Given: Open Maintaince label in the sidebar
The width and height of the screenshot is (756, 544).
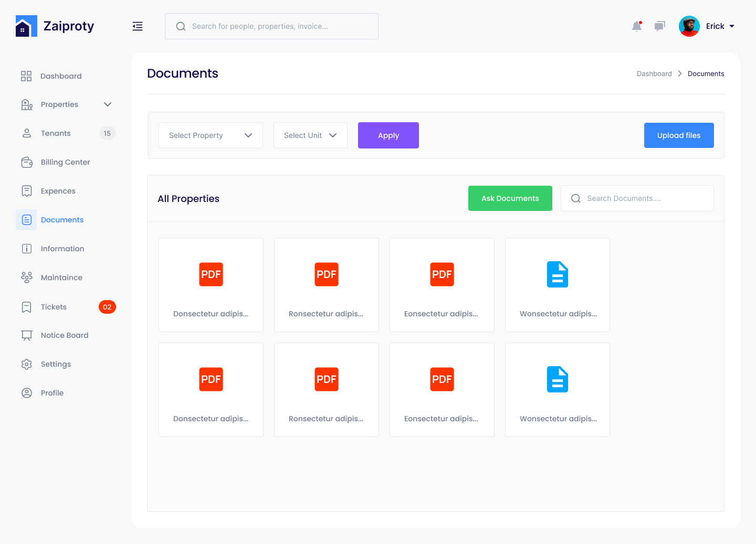Looking at the screenshot, I should [61, 278].
